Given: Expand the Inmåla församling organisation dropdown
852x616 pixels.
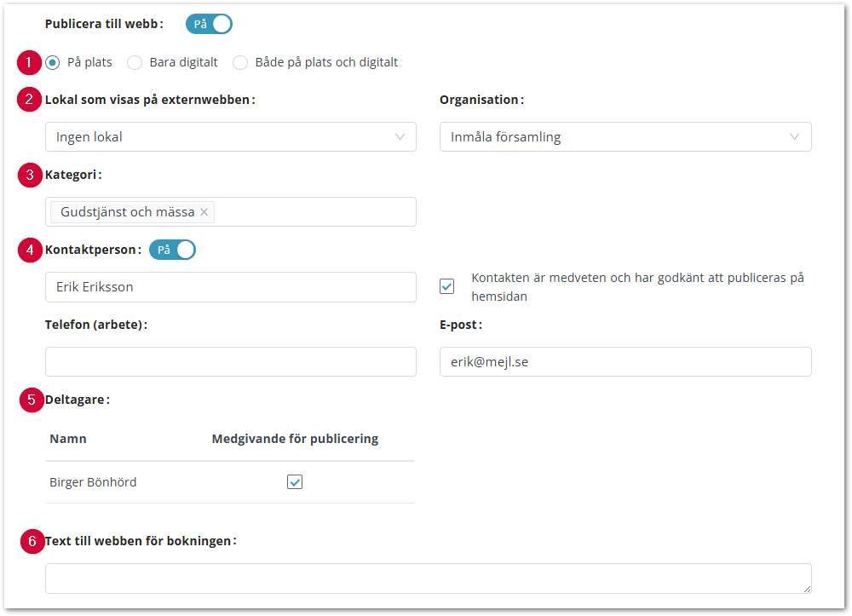Looking at the screenshot, I should click(x=625, y=137).
